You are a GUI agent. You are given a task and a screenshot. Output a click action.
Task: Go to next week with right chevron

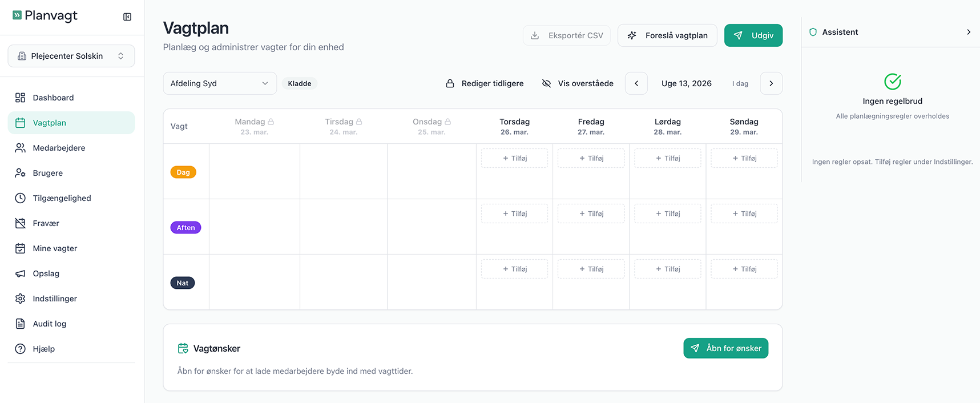point(771,83)
